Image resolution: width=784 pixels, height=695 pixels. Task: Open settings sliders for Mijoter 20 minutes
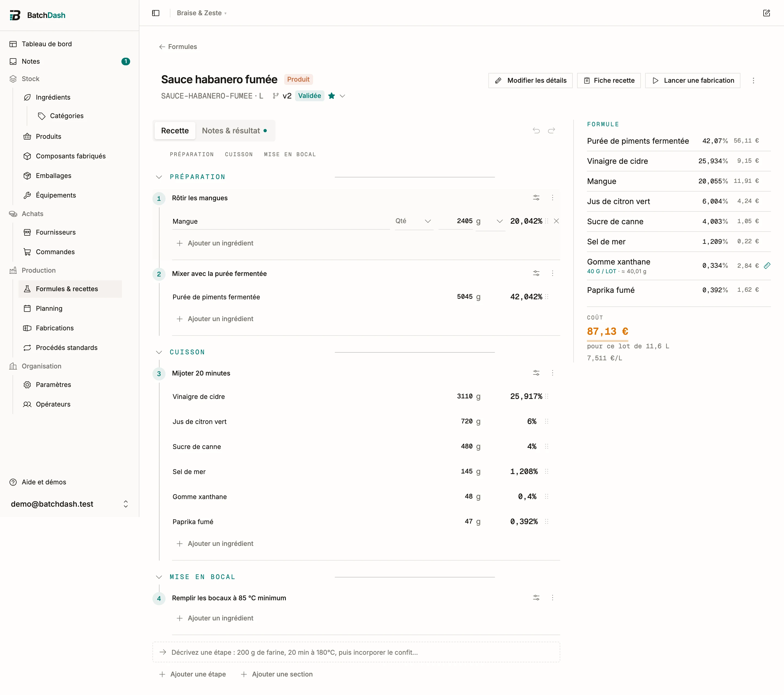pyautogui.click(x=536, y=373)
